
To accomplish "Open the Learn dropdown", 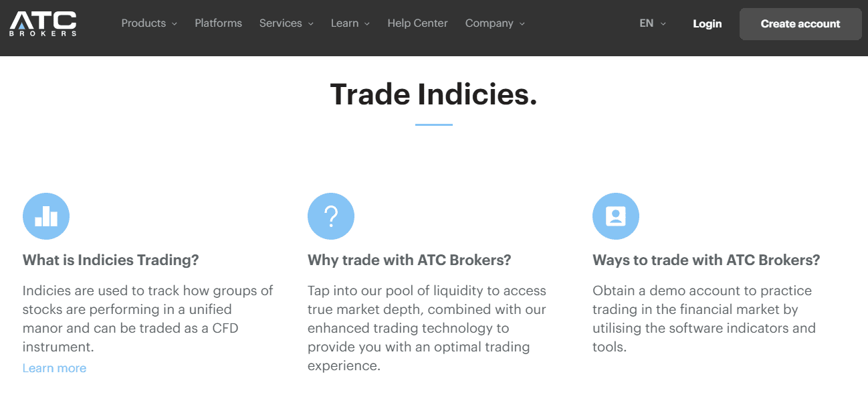I will point(345,23).
